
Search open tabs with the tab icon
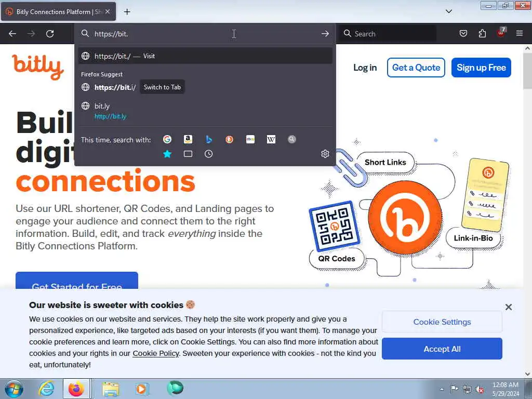pyautogui.click(x=188, y=154)
